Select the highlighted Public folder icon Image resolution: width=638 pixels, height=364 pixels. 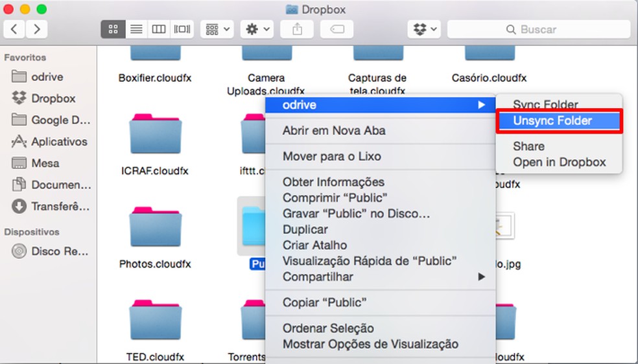(x=253, y=226)
